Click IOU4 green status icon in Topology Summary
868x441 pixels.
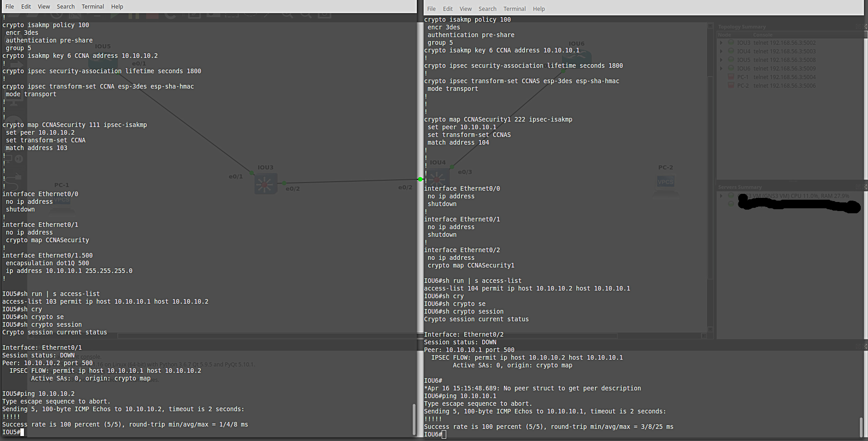point(731,51)
